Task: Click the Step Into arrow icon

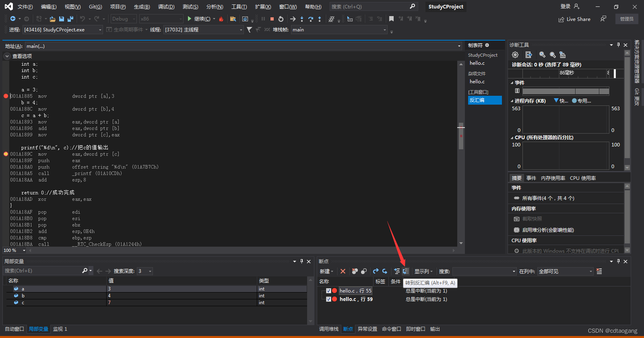Action: [x=302, y=19]
